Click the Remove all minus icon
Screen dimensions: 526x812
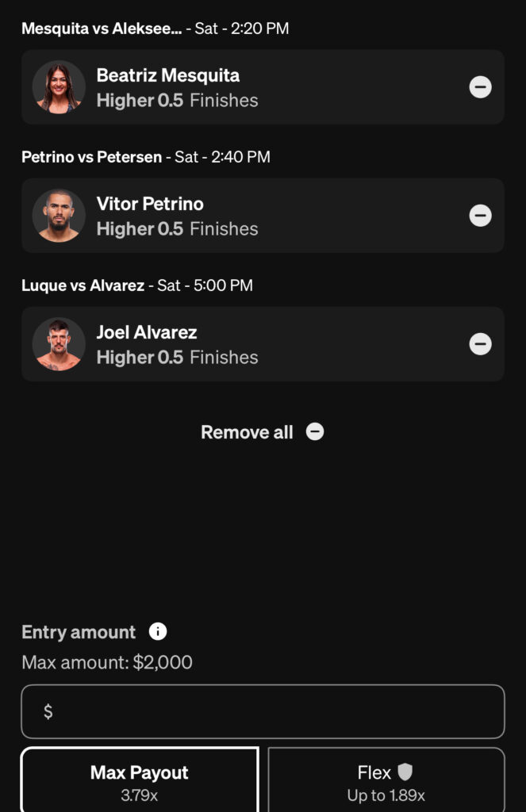pos(315,432)
